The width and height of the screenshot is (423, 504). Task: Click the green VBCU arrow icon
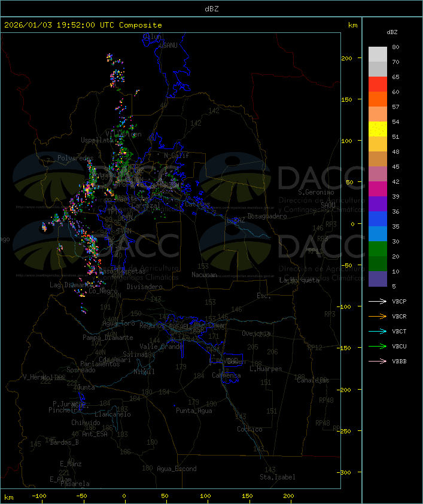pos(378,347)
